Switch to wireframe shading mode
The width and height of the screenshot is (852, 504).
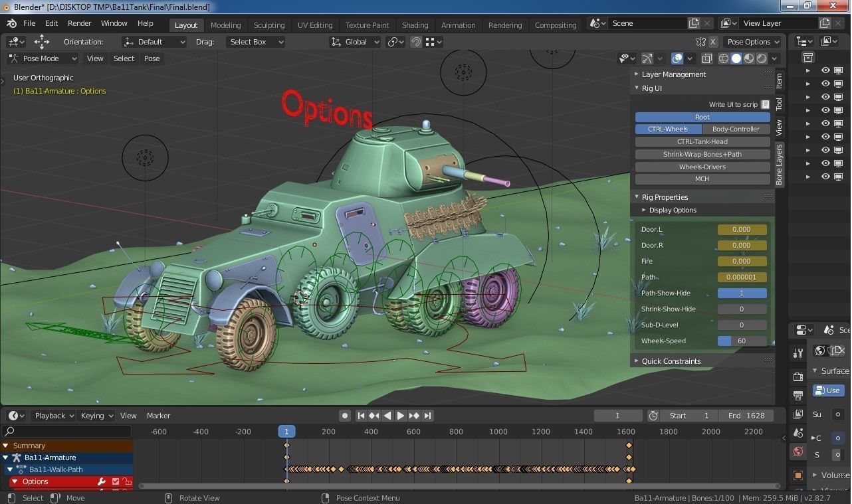(724, 58)
